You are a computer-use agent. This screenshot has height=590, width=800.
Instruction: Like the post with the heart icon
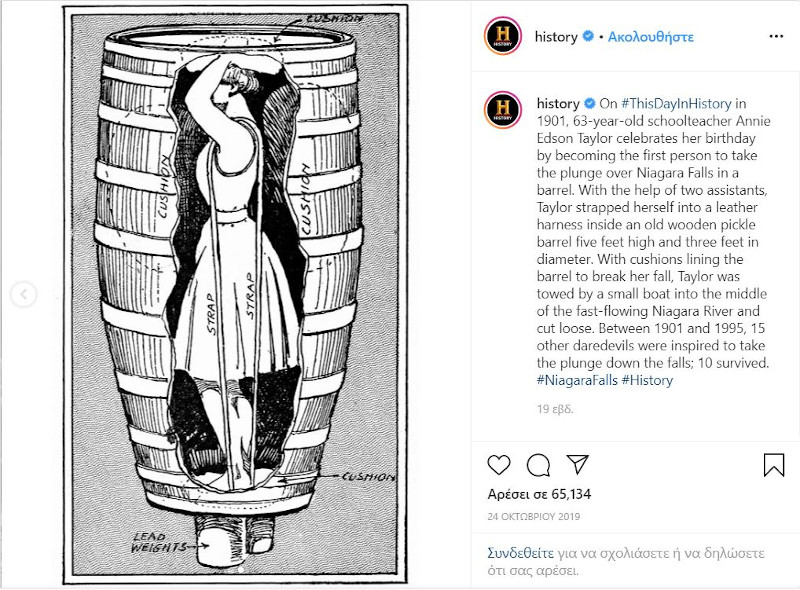pos(499,465)
